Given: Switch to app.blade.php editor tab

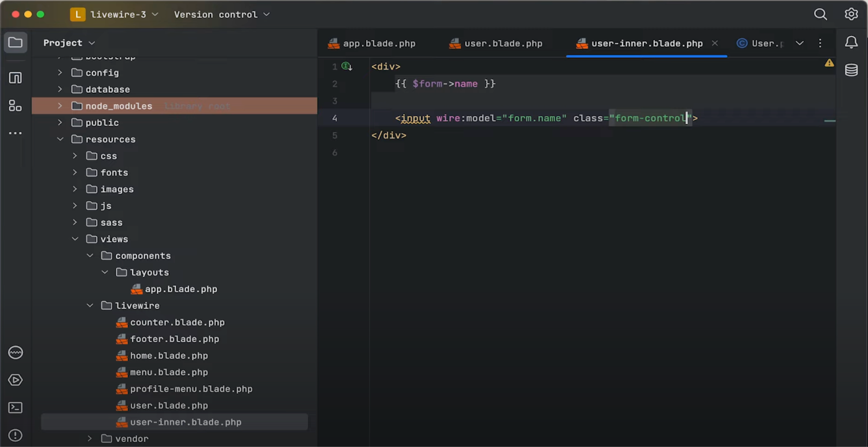Looking at the screenshot, I should 372,43.
